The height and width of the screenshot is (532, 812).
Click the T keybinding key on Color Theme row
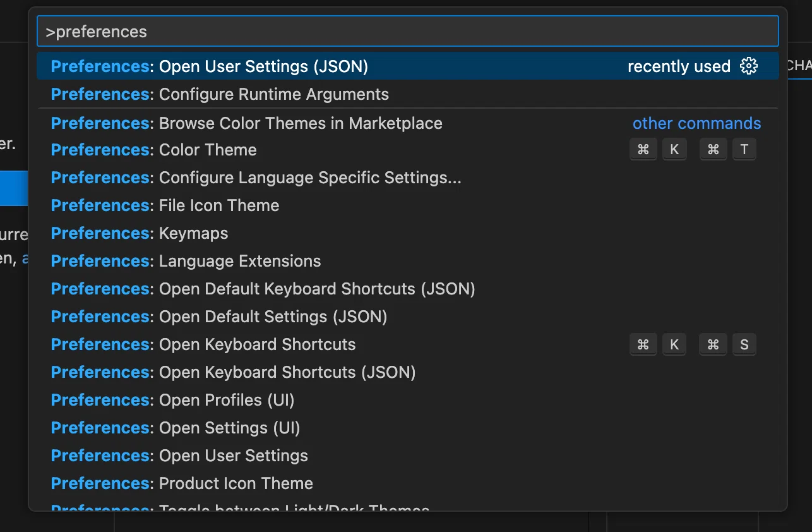[x=744, y=150]
